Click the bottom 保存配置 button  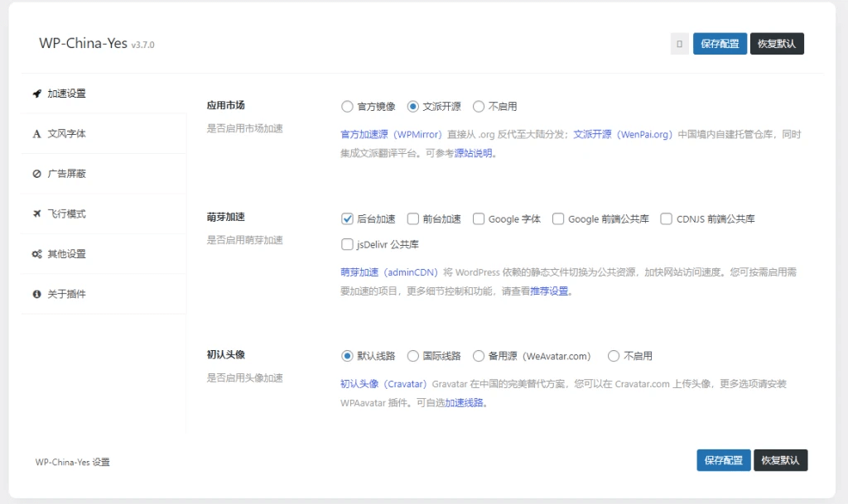724,460
